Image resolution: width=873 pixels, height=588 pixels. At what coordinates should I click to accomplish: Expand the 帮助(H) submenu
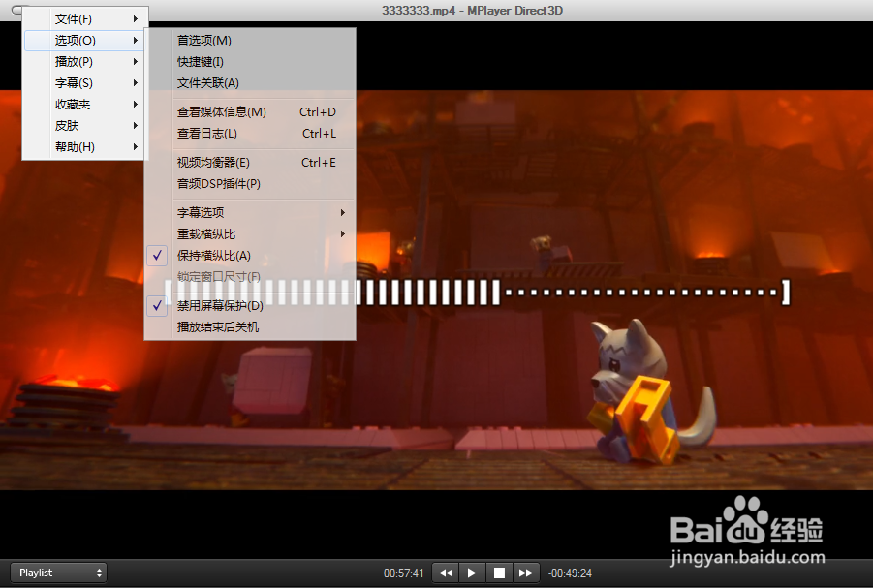point(84,147)
